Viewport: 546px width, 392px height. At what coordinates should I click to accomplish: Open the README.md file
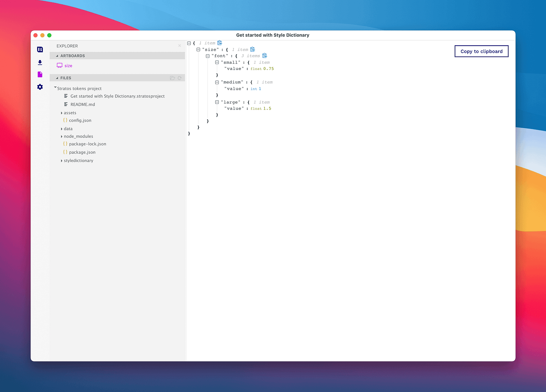click(x=82, y=104)
